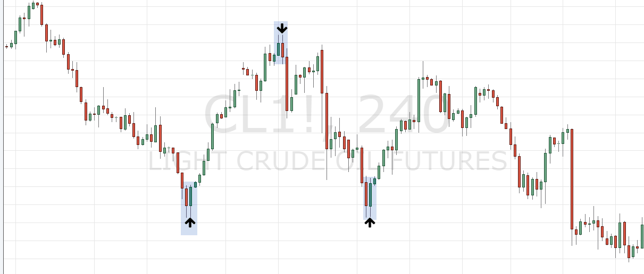Click the green candle inside the peak highlight box
The width and height of the screenshot is (644, 274).
click(278, 49)
